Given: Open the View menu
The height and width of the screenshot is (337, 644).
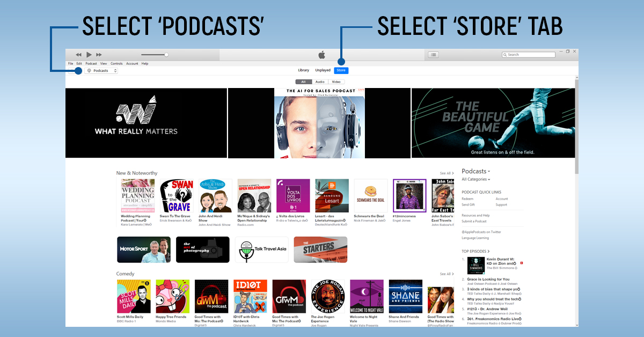Looking at the screenshot, I should coord(104,63).
